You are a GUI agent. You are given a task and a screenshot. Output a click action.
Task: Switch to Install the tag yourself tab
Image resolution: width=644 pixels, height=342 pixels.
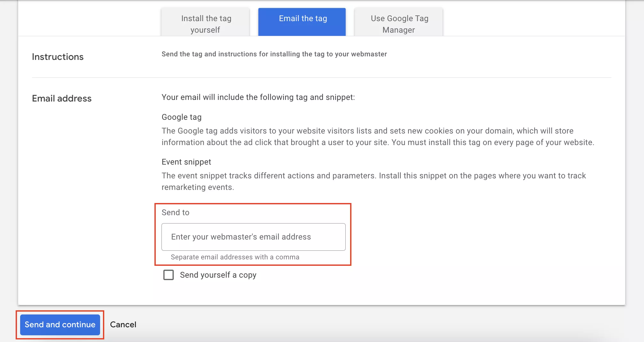[206, 22]
